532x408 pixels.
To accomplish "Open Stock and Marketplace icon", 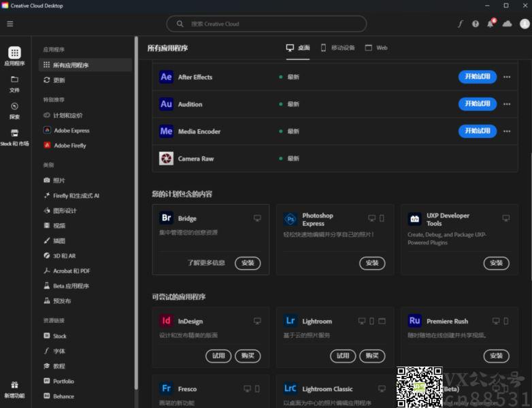I will pyautogui.click(x=14, y=133).
